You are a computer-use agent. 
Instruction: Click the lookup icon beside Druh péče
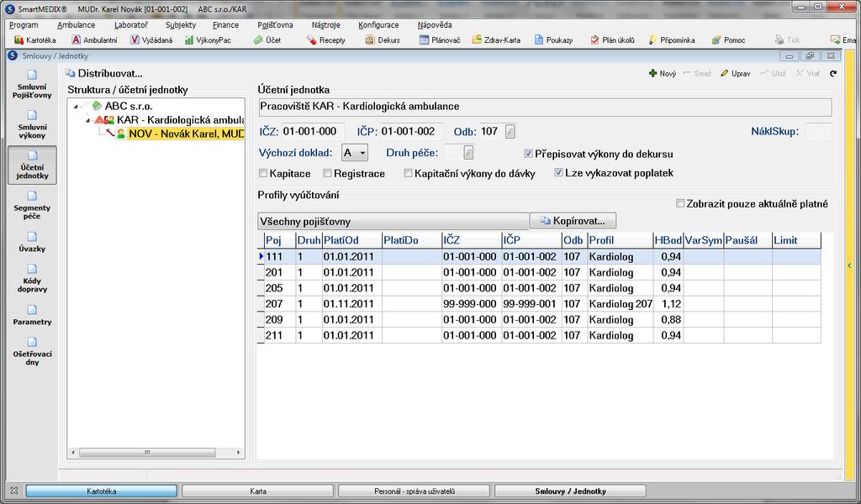pos(468,153)
